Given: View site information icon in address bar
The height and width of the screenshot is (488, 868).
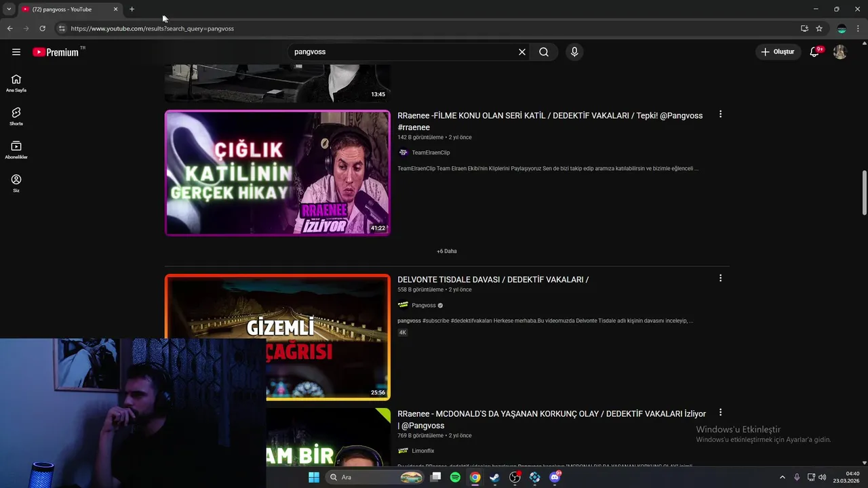Looking at the screenshot, I should click(x=62, y=28).
